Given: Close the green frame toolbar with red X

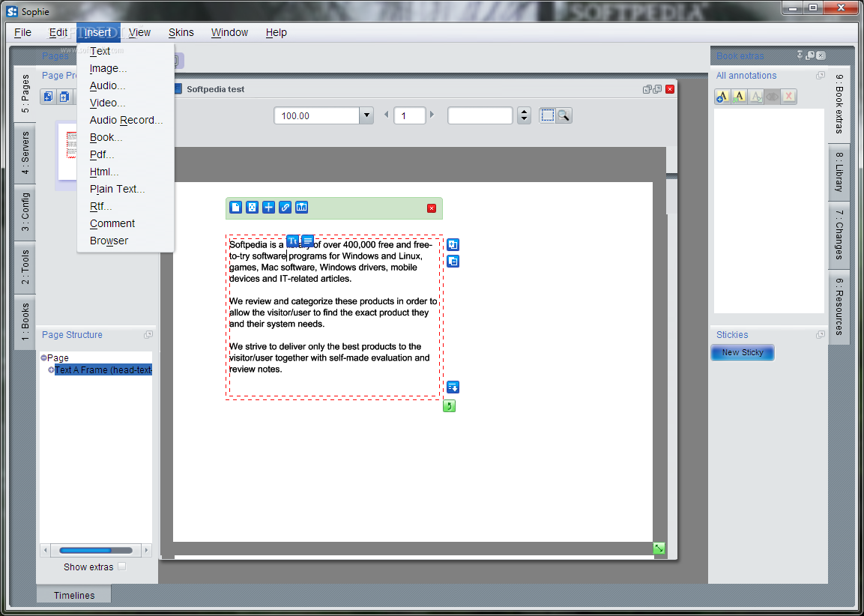Looking at the screenshot, I should coord(432,208).
